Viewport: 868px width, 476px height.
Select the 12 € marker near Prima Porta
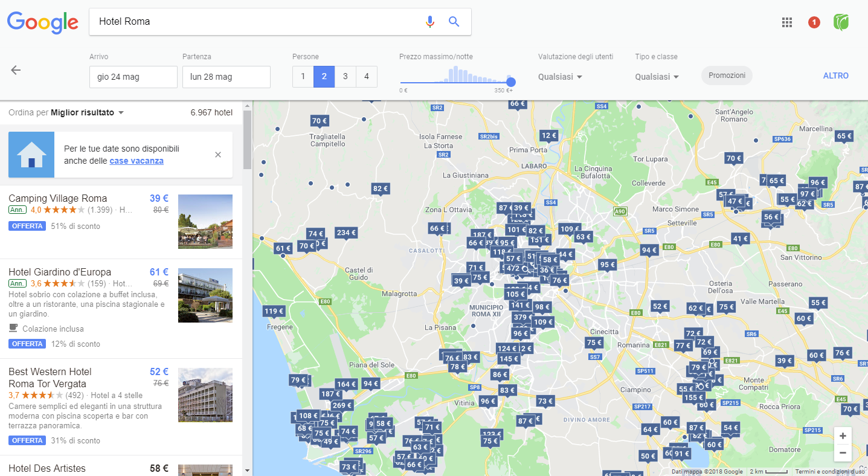pos(548,136)
